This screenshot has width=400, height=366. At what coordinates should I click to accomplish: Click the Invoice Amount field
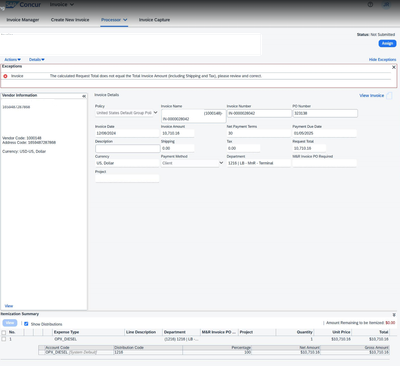(x=178, y=133)
